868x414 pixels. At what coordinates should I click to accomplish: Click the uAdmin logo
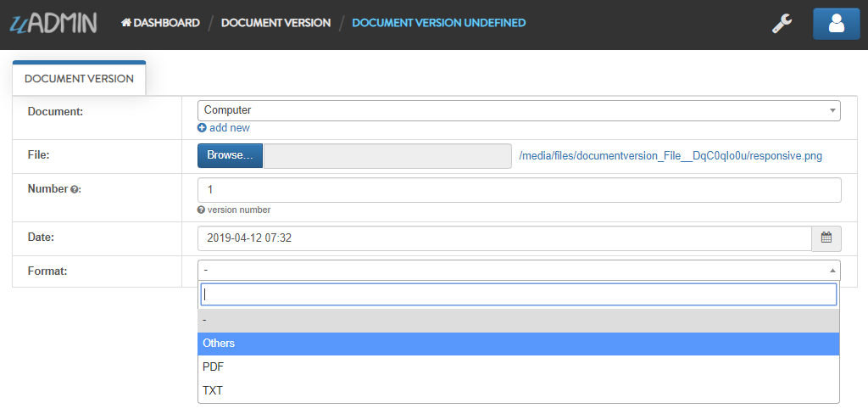click(53, 23)
